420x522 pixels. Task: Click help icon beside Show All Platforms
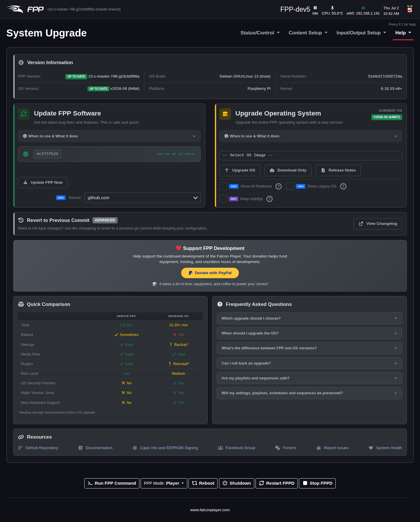click(279, 186)
